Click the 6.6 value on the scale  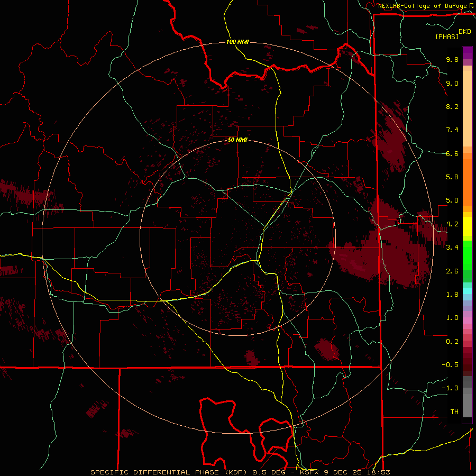coord(452,153)
